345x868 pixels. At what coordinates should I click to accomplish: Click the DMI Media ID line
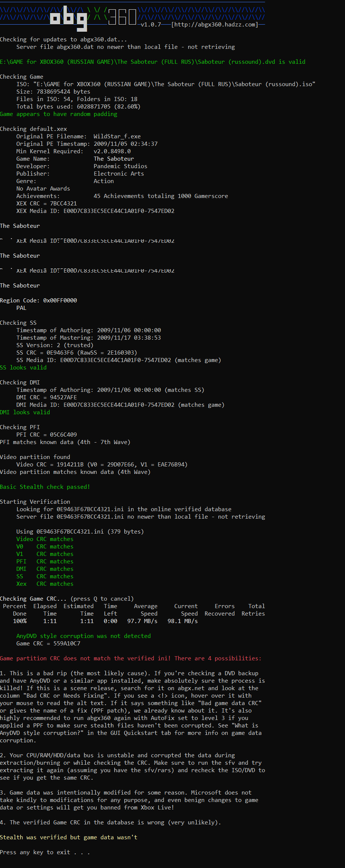coord(121,405)
